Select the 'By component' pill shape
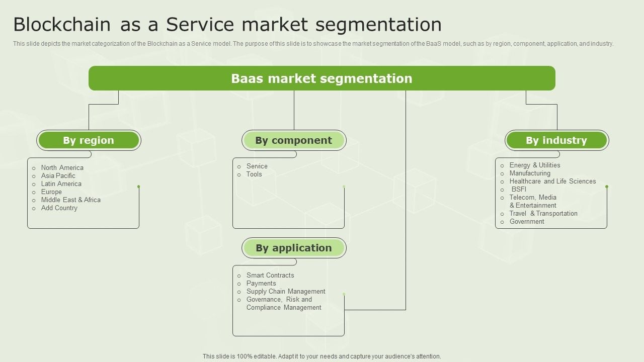This screenshot has width=644, height=362. (294, 140)
